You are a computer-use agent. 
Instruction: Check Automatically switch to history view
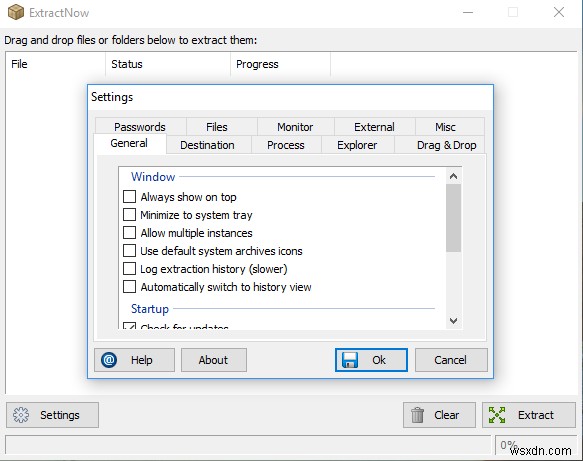pos(129,287)
